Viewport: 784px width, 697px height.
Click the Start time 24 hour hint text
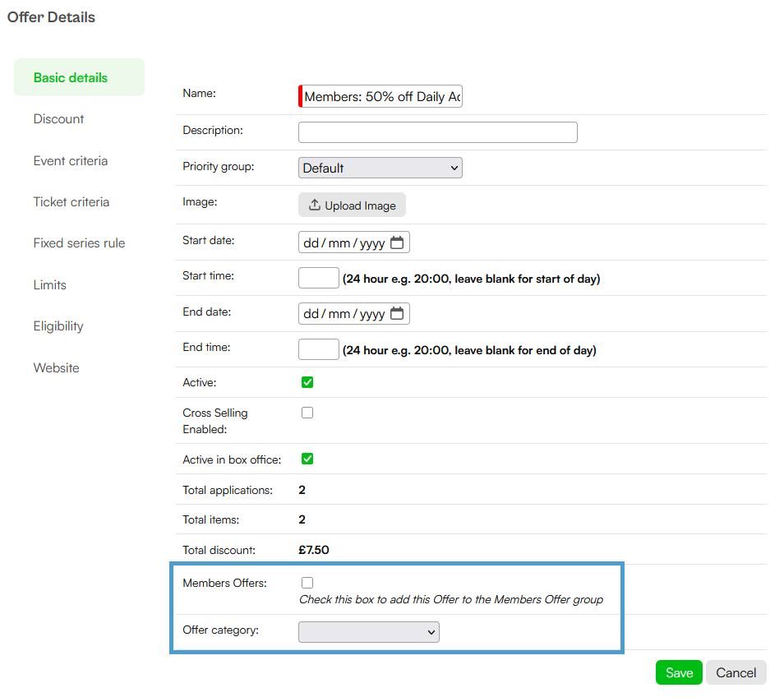(471, 279)
